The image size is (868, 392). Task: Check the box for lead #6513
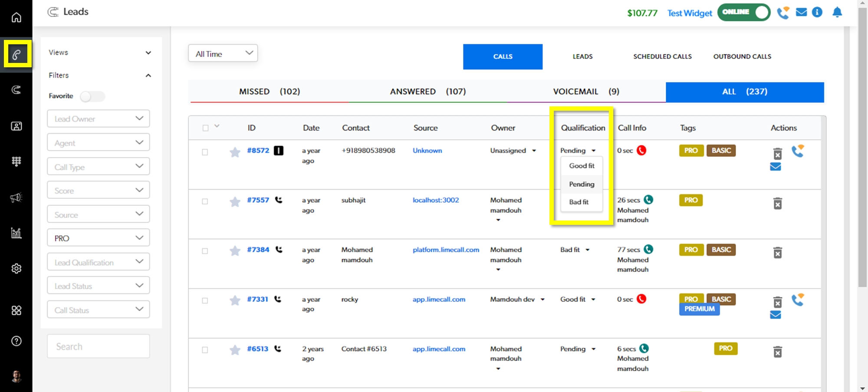click(x=205, y=350)
